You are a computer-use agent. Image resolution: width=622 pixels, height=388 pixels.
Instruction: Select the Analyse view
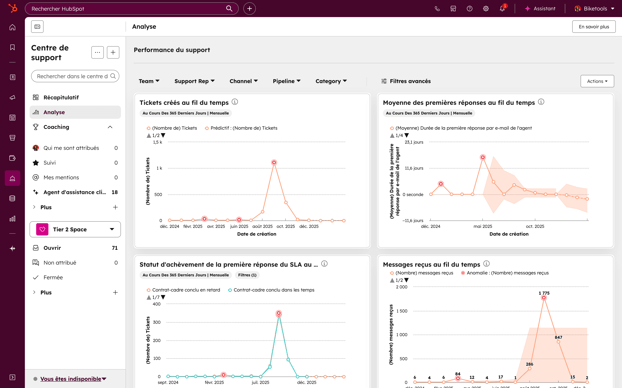coord(75,112)
